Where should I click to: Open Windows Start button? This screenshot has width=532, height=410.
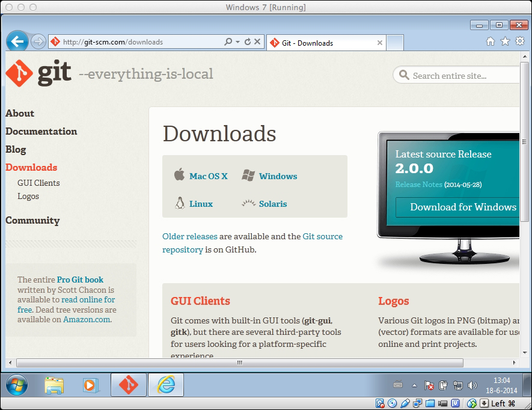(x=16, y=385)
